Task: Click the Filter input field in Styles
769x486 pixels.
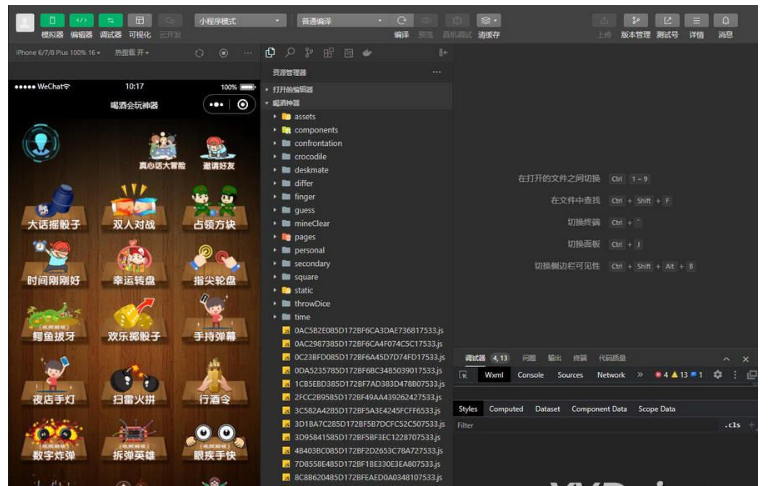Action: point(580,425)
